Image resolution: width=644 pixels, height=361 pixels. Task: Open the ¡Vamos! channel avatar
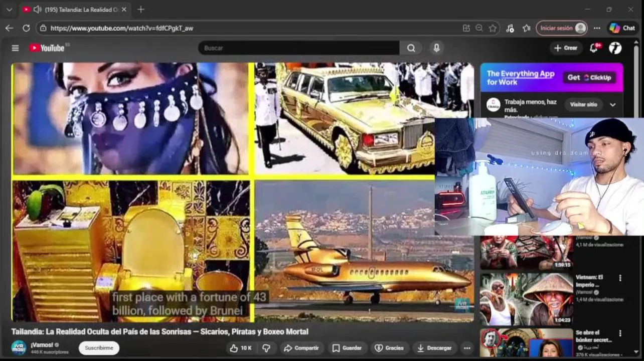pos(19,347)
